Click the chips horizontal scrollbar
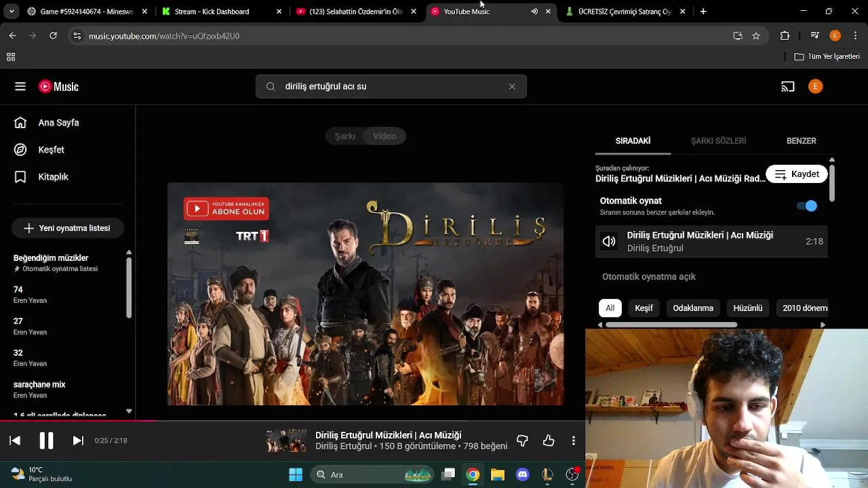The height and width of the screenshot is (488, 868). point(671,325)
